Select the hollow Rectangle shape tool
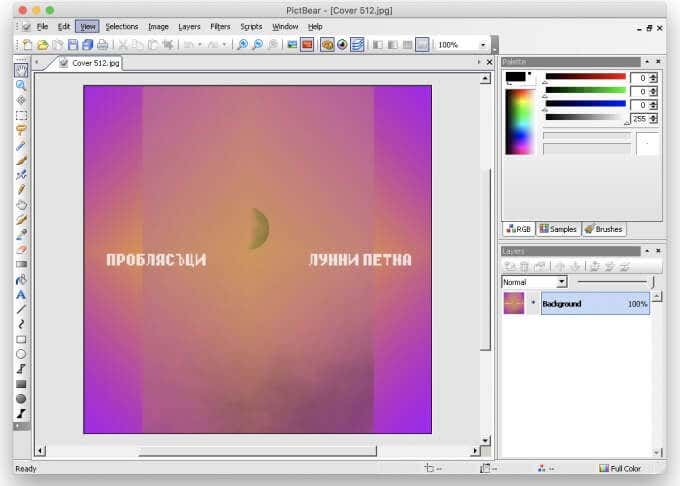680x486 pixels. tap(21, 339)
